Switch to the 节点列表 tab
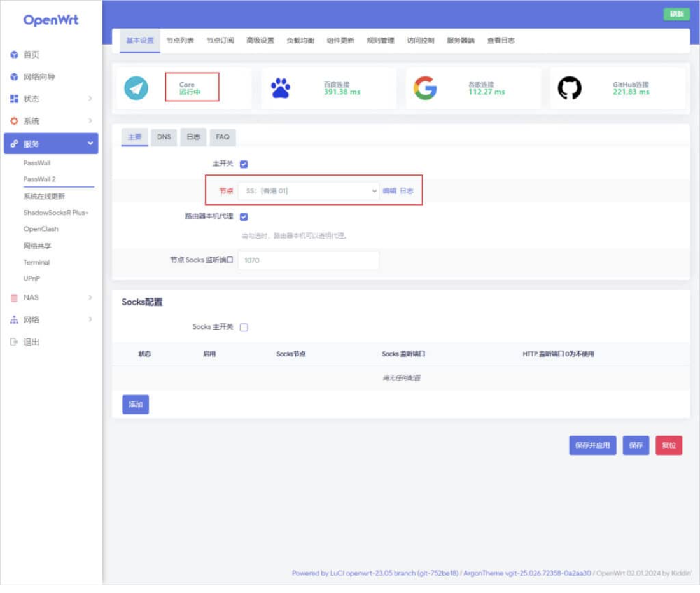 point(180,41)
